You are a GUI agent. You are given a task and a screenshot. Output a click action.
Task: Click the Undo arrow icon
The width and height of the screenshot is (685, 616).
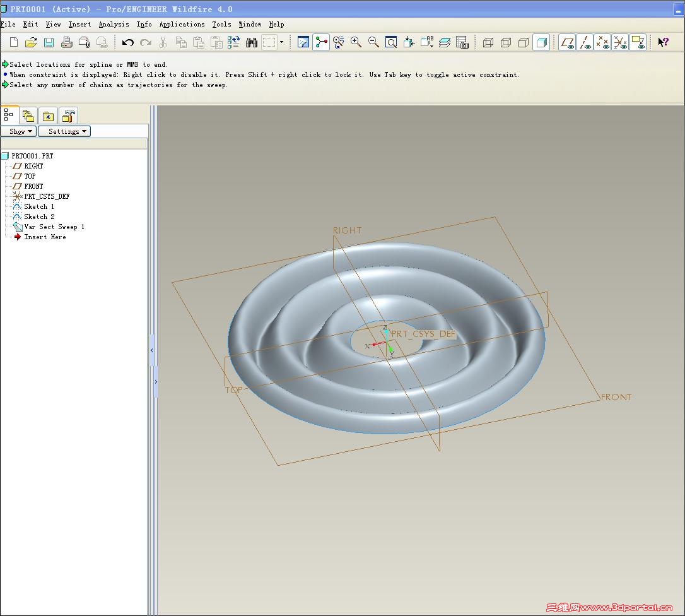coord(128,42)
